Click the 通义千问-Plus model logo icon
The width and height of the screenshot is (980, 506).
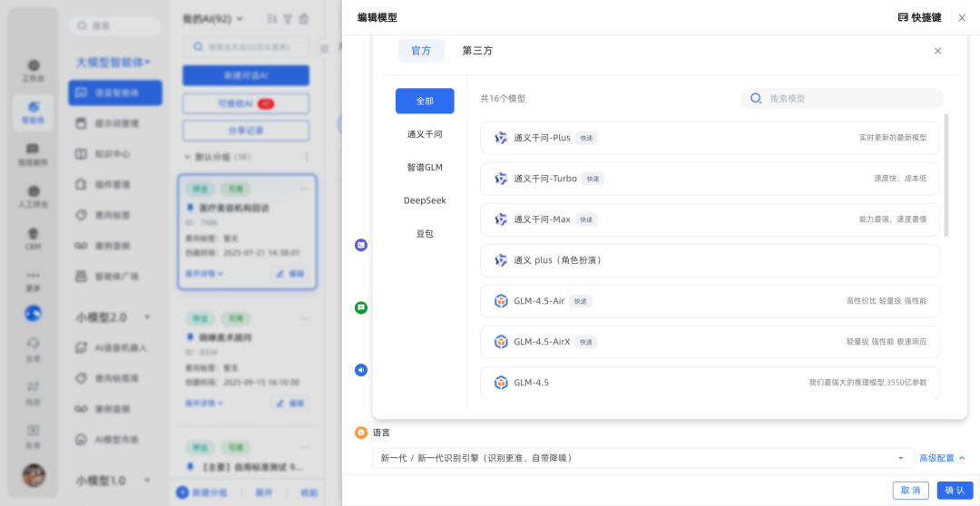click(x=501, y=138)
